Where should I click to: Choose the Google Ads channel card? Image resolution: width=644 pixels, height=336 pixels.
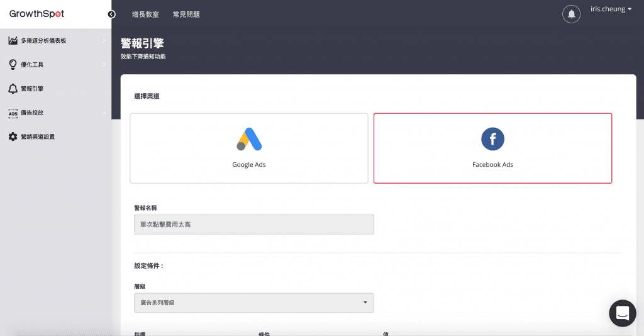point(249,148)
